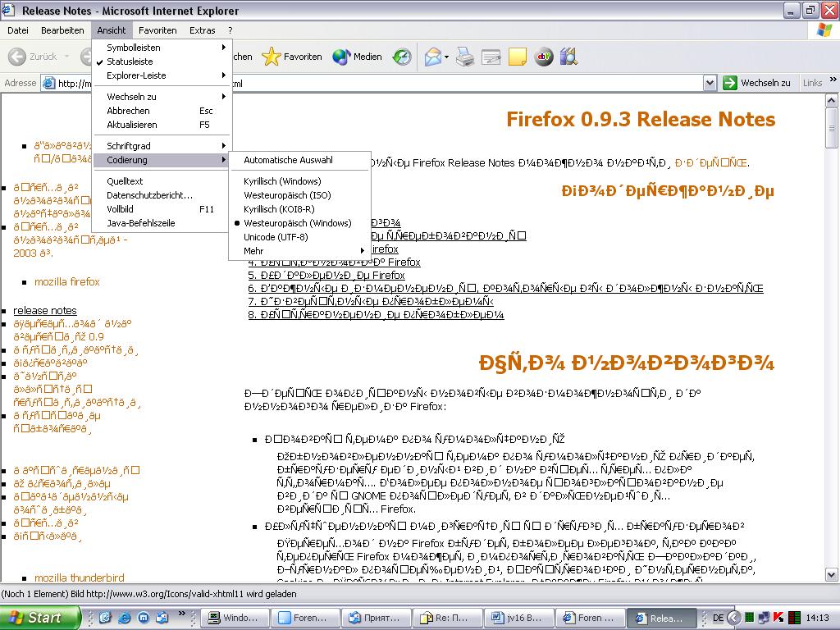Open the Start button on taskbar
The image size is (840, 630).
coord(39,618)
